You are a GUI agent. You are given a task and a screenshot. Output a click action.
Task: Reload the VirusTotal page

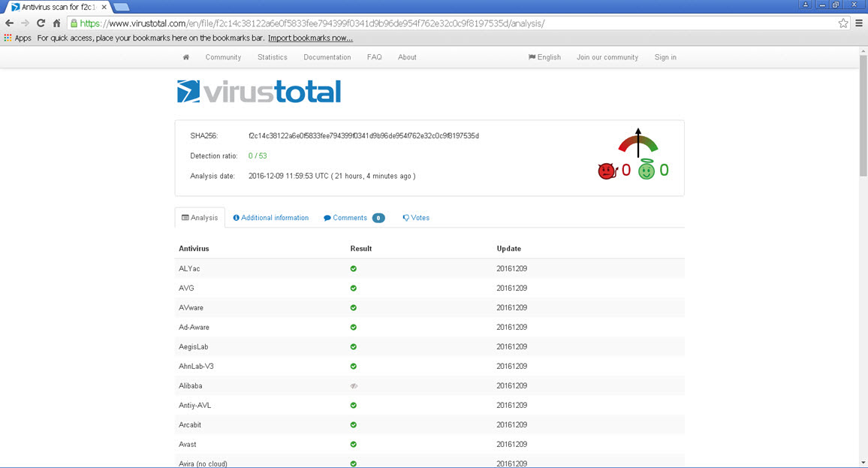(x=41, y=23)
